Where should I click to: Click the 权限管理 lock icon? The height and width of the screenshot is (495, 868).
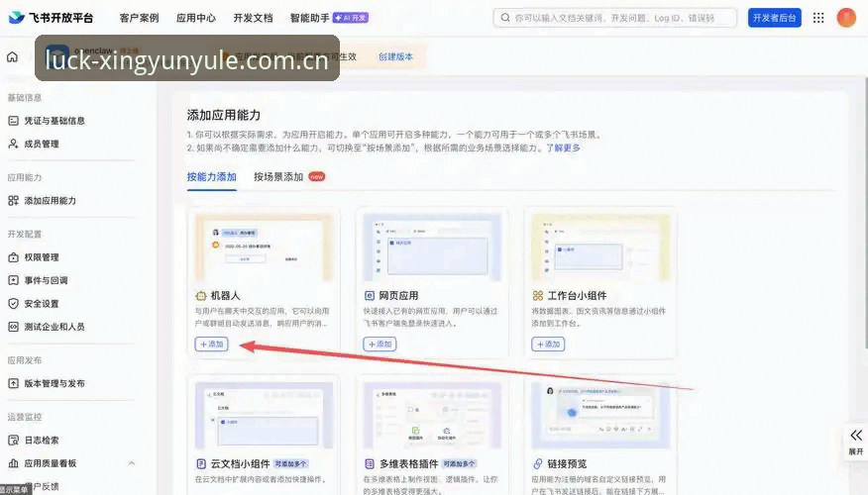[13, 257]
